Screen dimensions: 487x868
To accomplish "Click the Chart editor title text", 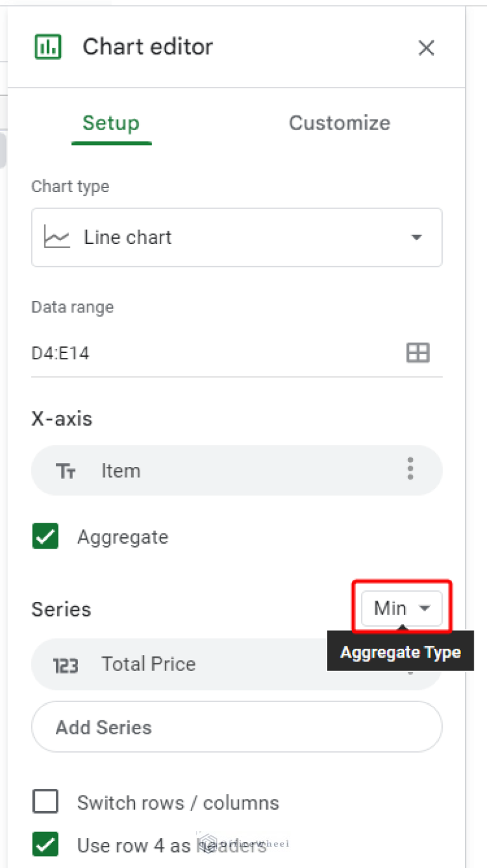I will [148, 47].
